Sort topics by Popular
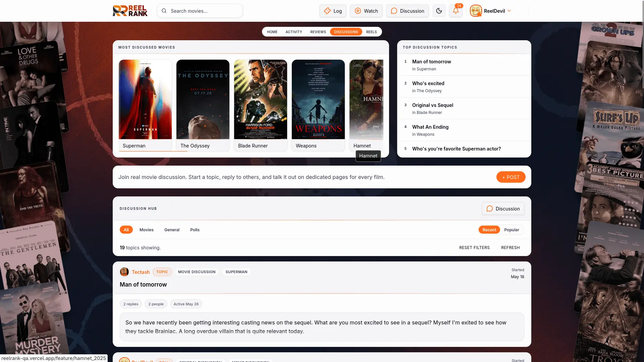Screen dimensions: 644x362 tap(512, 230)
